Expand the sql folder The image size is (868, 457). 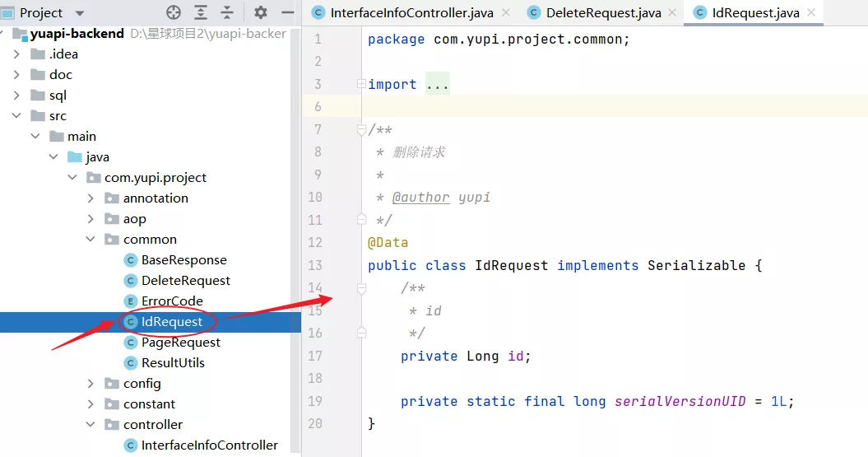coord(16,96)
